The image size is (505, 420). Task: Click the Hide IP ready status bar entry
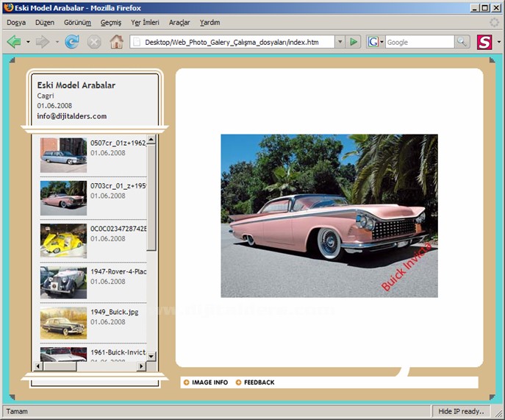(461, 411)
